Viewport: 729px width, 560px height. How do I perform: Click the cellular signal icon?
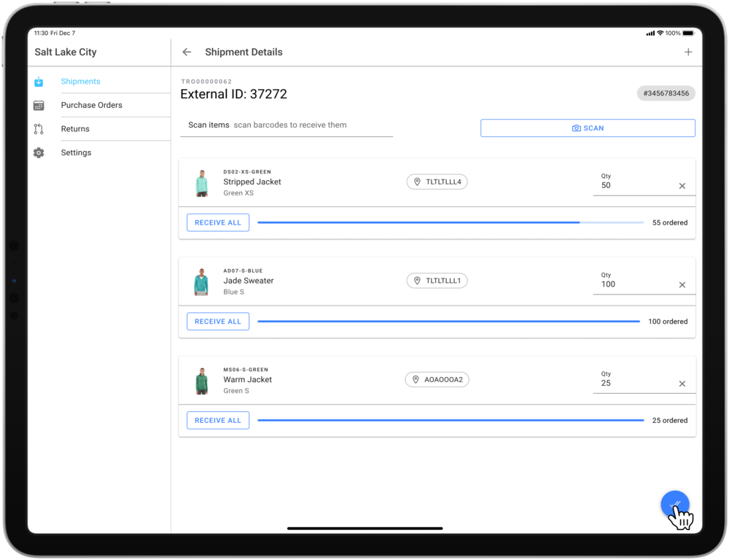click(650, 33)
